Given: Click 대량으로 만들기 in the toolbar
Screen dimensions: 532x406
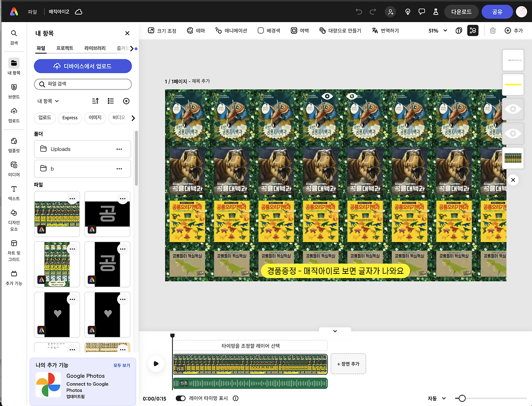Looking at the screenshot, I should (340, 30).
